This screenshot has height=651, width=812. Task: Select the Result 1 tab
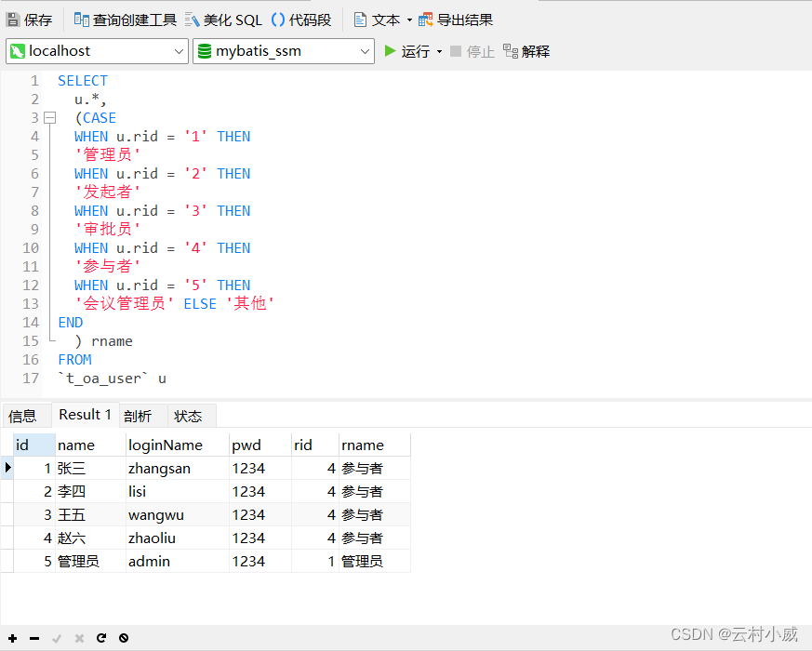pos(85,415)
